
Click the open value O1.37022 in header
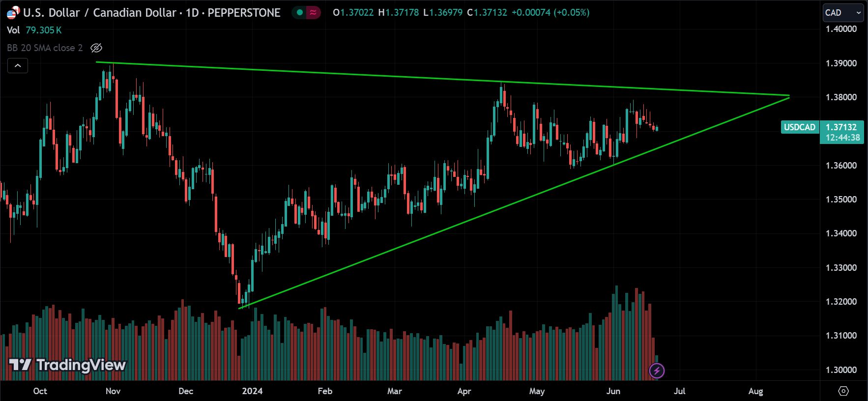(x=353, y=13)
